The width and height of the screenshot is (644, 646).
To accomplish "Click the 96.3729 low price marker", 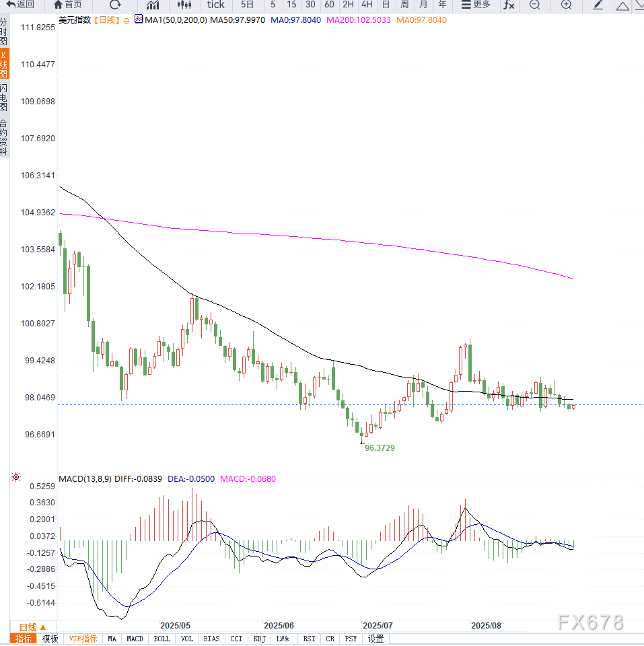I will point(380,447).
